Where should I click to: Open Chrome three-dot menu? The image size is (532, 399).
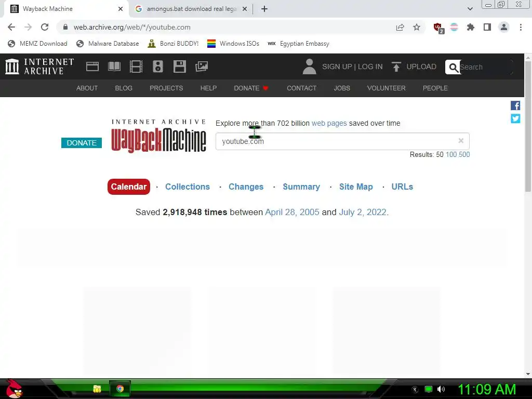click(x=521, y=27)
